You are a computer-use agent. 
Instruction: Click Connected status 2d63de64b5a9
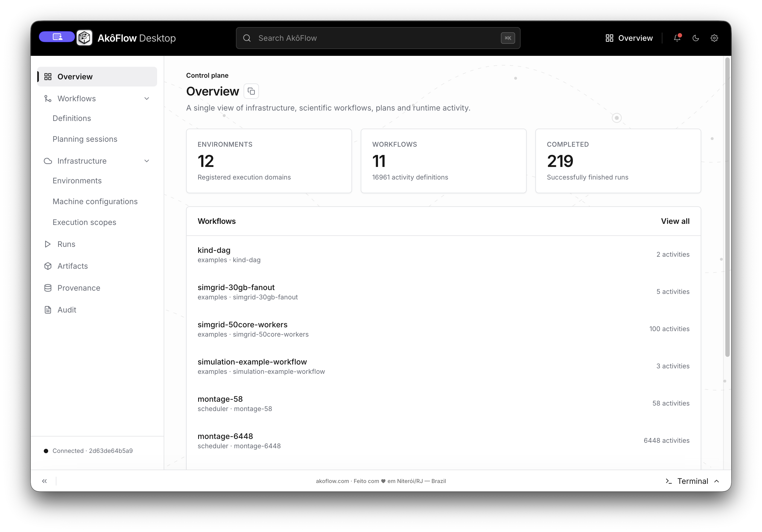(x=88, y=451)
